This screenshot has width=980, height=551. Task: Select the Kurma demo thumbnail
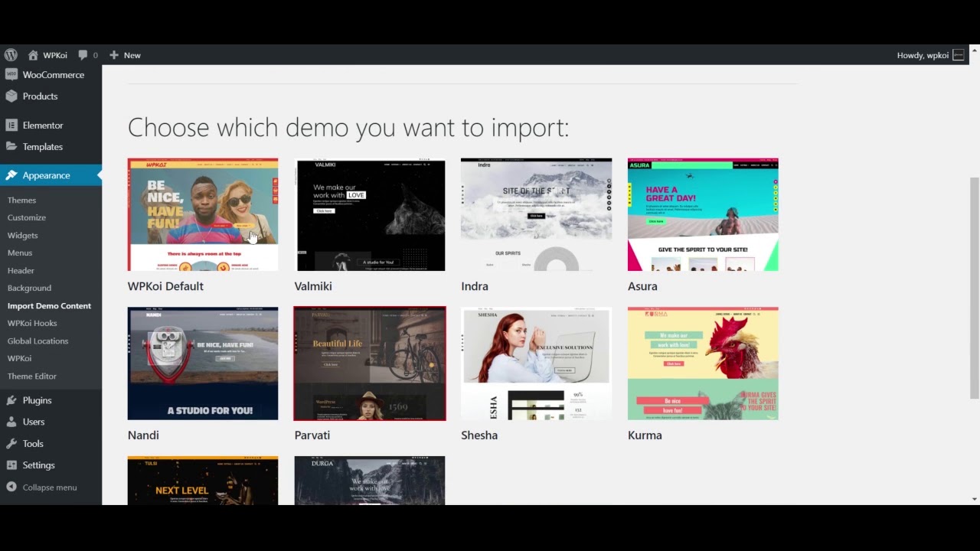point(703,364)
